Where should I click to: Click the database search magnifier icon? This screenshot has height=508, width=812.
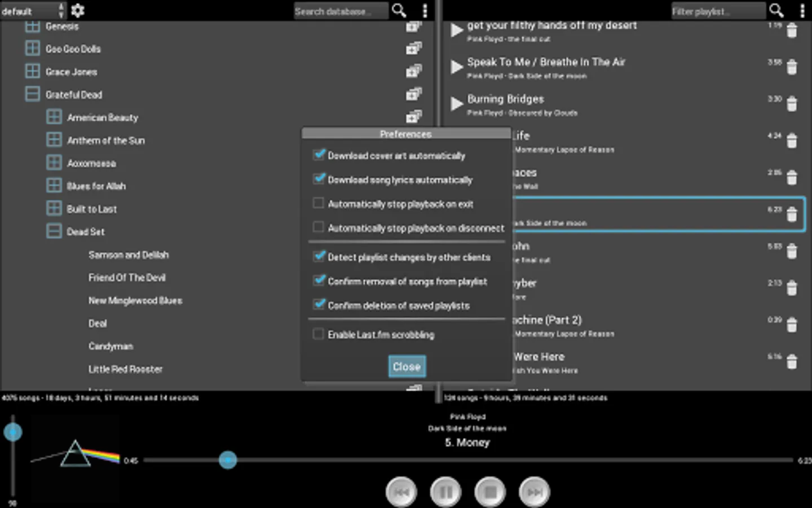[399, 10]
